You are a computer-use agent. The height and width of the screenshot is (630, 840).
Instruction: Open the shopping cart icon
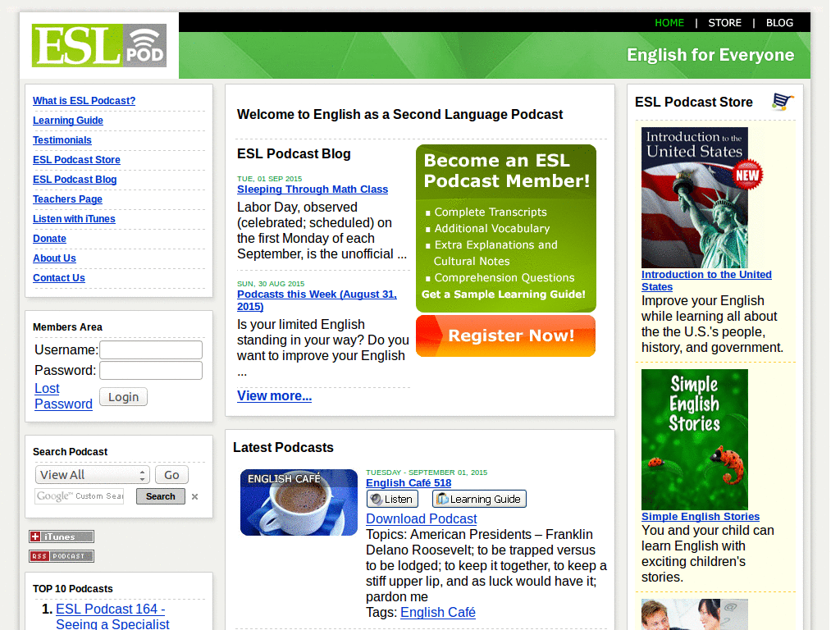tap(782, 101)
